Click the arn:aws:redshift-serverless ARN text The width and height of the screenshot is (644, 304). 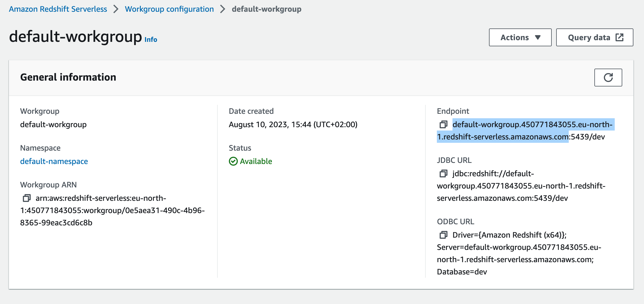point(112,210)
